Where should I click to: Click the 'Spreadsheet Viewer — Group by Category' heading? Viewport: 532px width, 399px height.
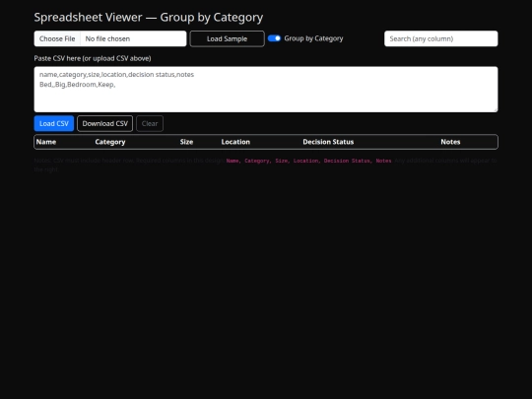coord(149,18)
